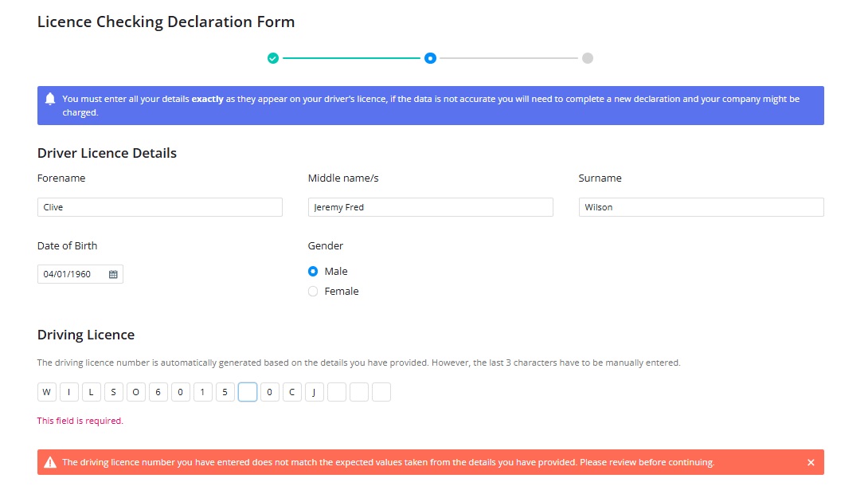Image resolution: width=868 pixels, height=490 pixels.
Task: Click the bold word 'exactly' in the notice
Action: pos(208,99)
